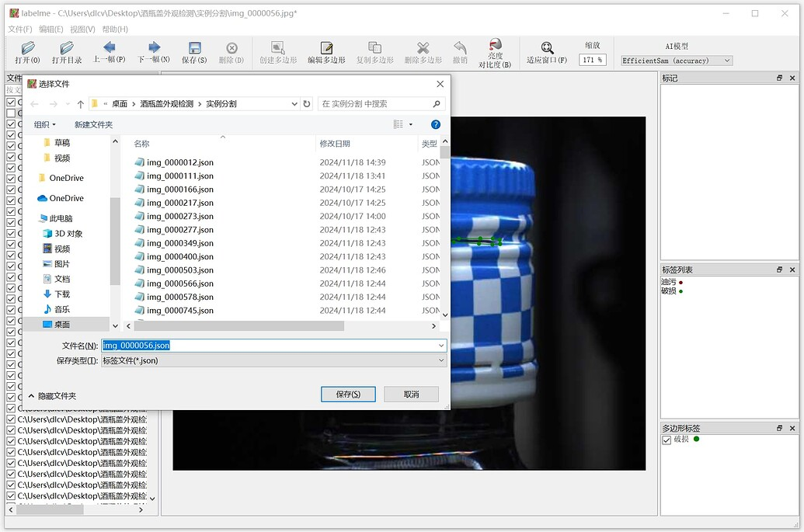Float the 标记 flags panel
804x532 pixels.
(x=779, y=78)
